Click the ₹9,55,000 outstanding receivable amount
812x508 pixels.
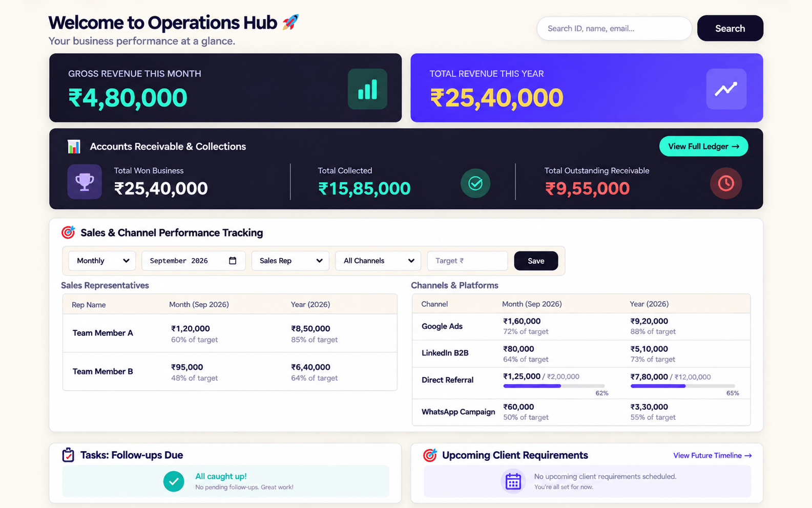click(x=587, y=188)
